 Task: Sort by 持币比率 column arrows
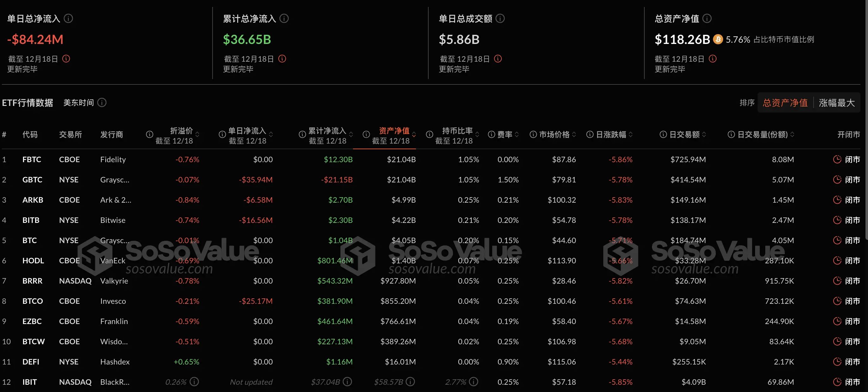coord(477,134)
